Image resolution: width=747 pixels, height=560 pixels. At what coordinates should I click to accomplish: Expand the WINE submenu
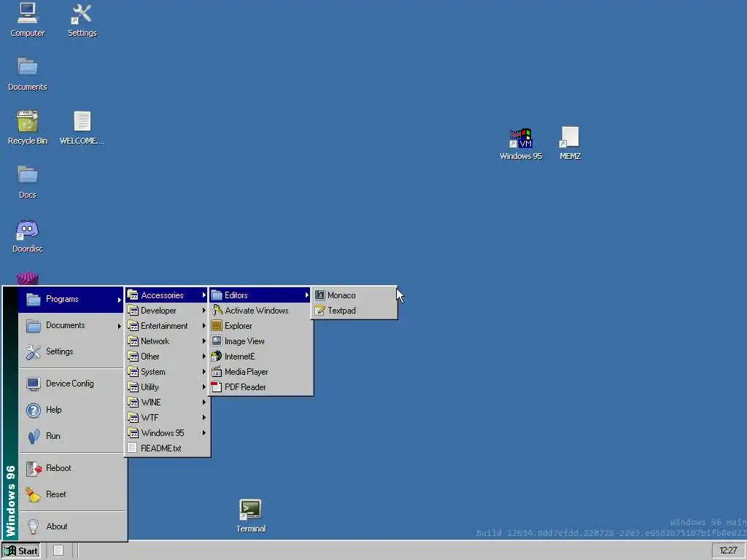(167, 402)
